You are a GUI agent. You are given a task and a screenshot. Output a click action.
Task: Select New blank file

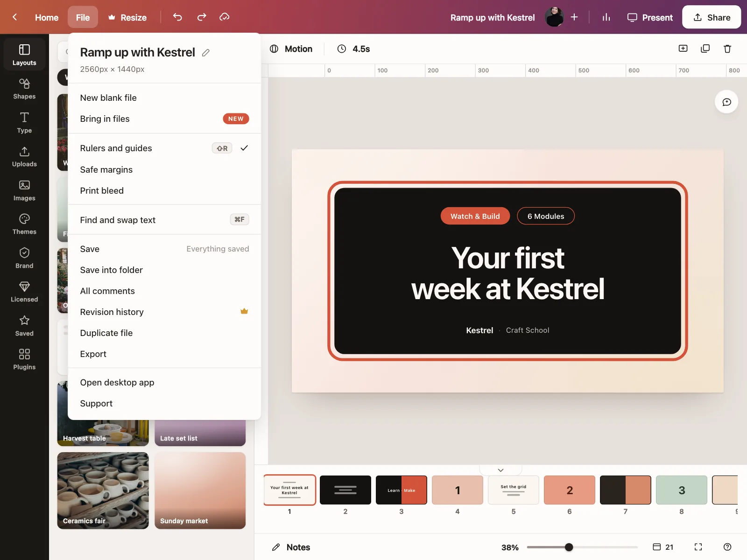(164, 98)
